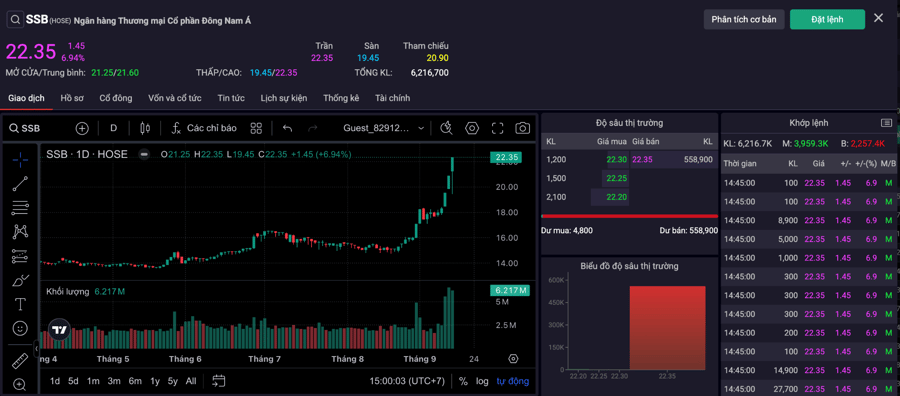Redo the chart action
Viewport: 900px width, 396px height.
pos(313,128)
